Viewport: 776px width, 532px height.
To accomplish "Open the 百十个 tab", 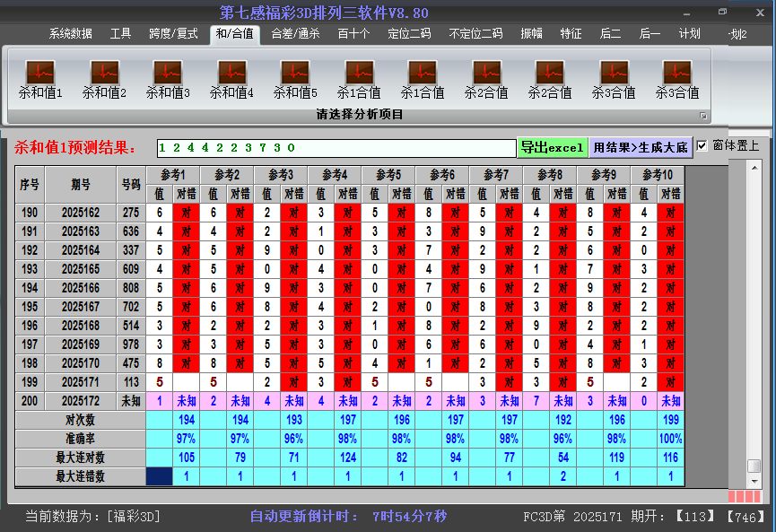I will click(x=353, y=34).
